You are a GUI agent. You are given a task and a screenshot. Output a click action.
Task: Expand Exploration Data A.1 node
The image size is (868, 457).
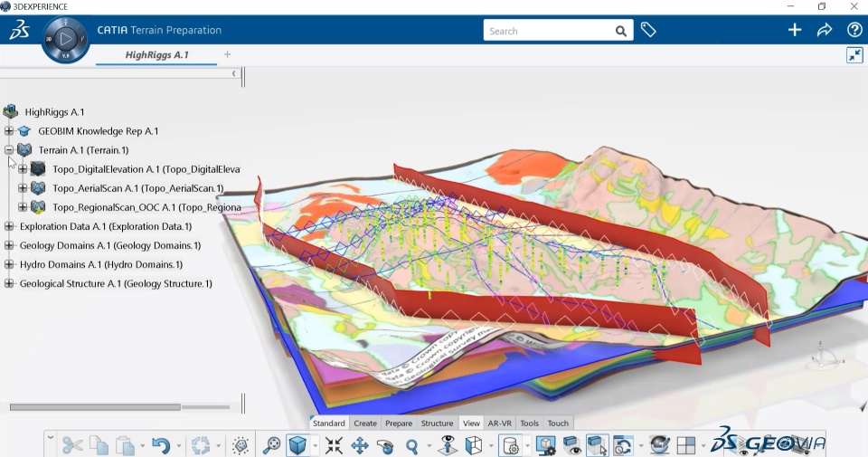9,226
